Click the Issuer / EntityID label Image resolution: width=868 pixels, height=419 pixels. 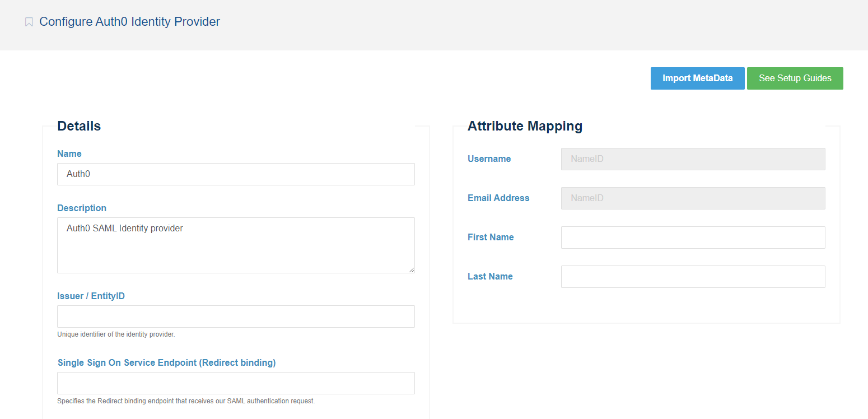[91, 296]
